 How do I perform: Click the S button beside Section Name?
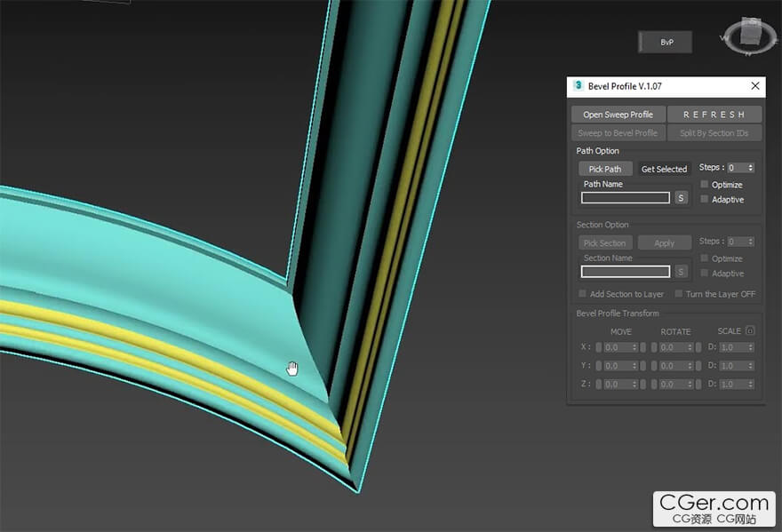point(681,272)
